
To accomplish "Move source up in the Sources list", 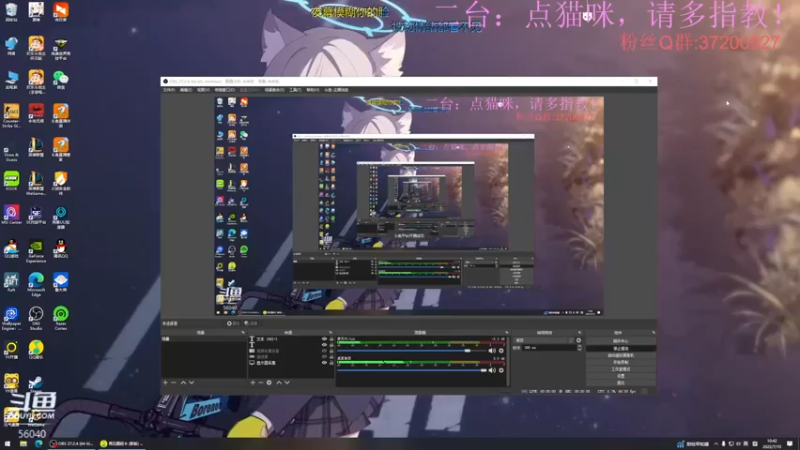I will pos(279,383).
